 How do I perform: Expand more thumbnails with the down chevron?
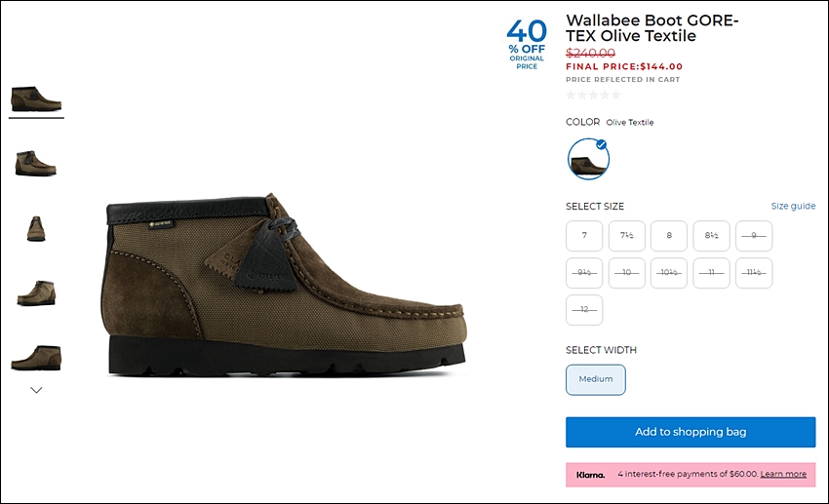click(x=36, y=390)
